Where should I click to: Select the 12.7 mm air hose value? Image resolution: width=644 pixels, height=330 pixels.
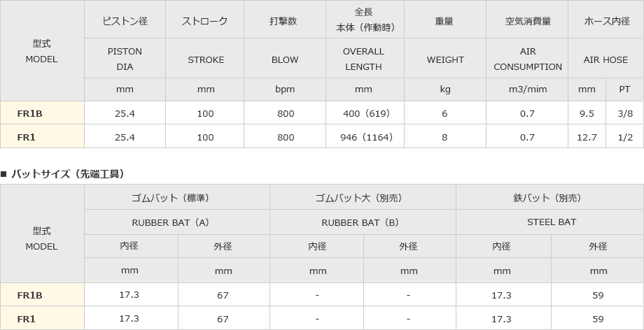coord(587,137)
